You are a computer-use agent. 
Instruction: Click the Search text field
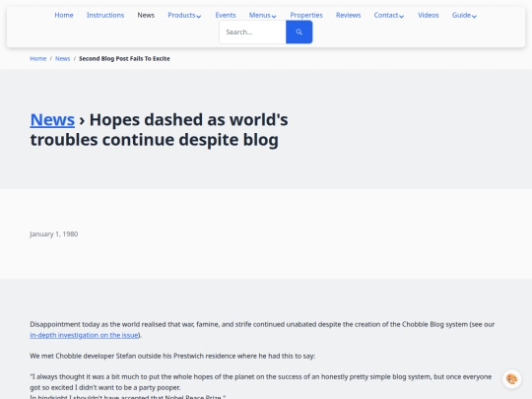pyautogui.click(x=253, y=32)
